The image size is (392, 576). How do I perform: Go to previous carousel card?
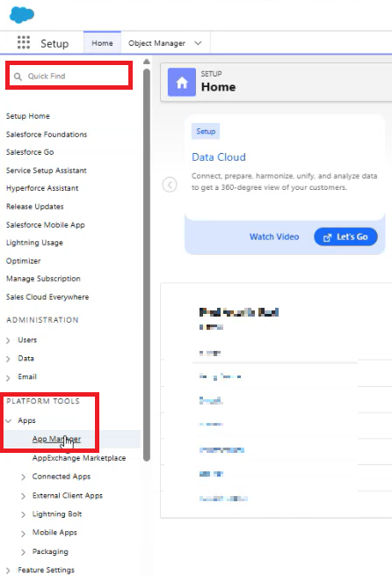[x=170, y=185]
